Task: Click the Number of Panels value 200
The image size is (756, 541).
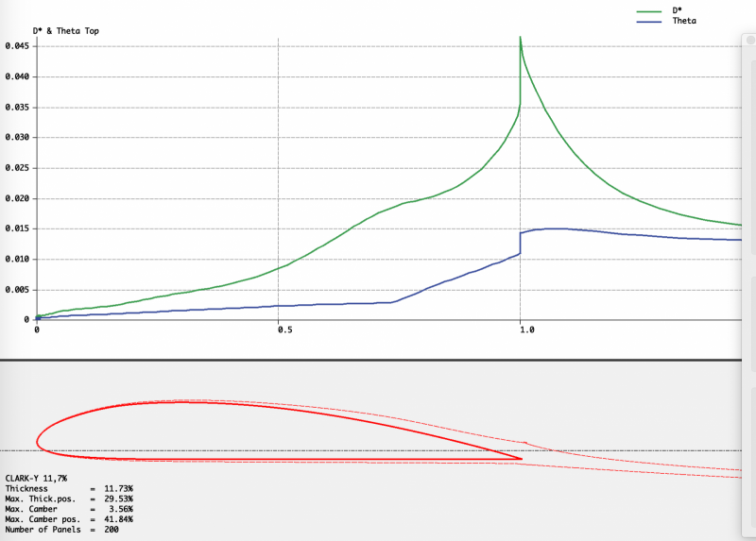Action: pos(111,529)
